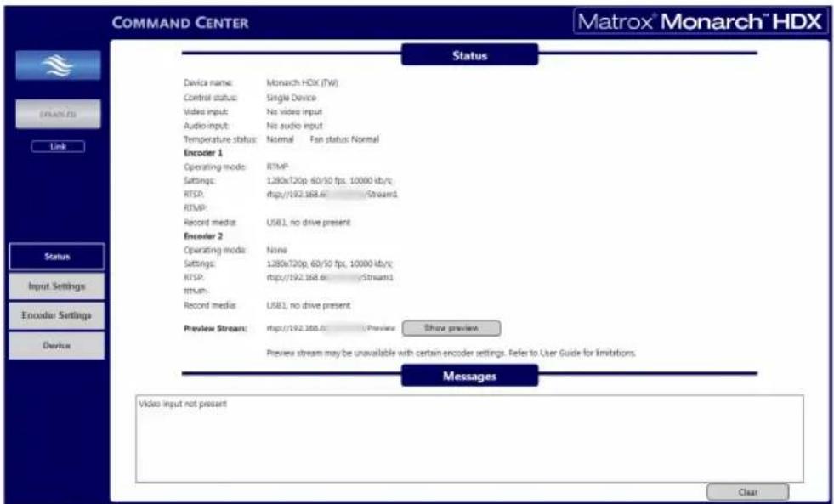Click the RTMP operating mode value of Encoder 1
Viewport: 834px width, 504px height.
278,167
